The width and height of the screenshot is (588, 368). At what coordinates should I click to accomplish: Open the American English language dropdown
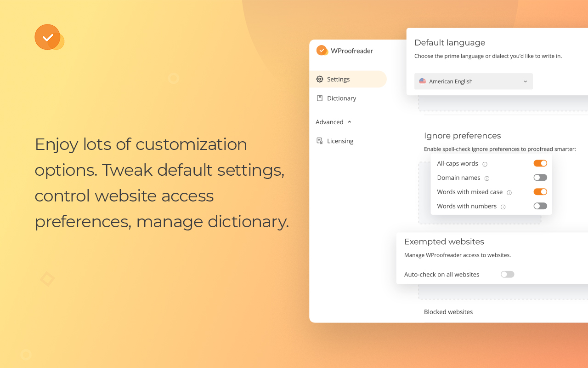(x=474, y=81)
